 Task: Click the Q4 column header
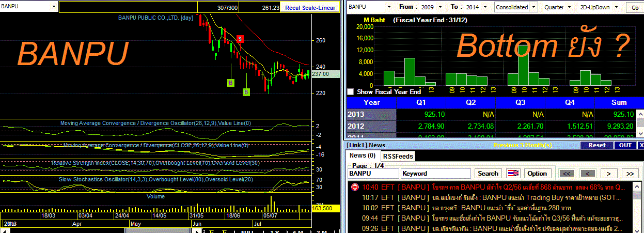point(570,102)
